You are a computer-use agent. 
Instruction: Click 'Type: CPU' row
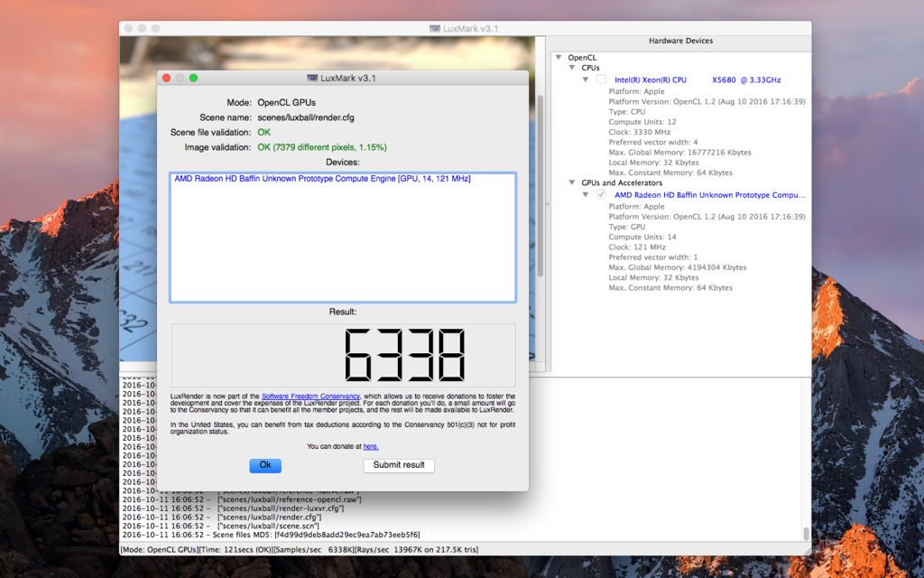626,111
